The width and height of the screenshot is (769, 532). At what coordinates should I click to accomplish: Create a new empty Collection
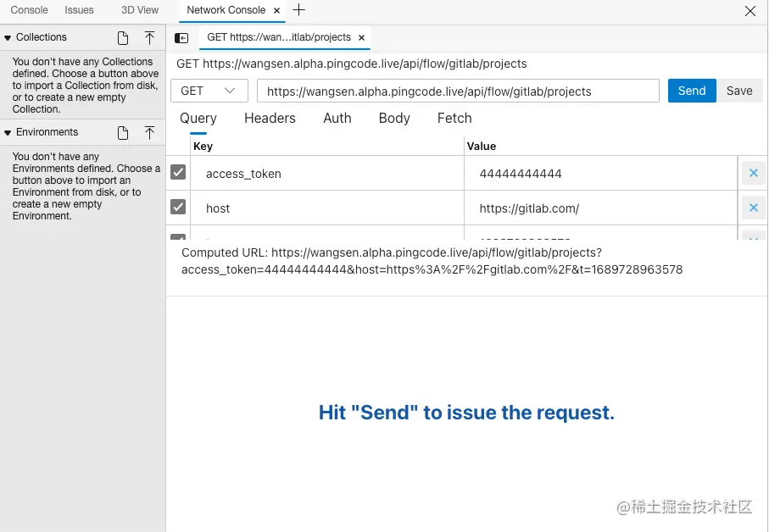click(x=122, y=37)
